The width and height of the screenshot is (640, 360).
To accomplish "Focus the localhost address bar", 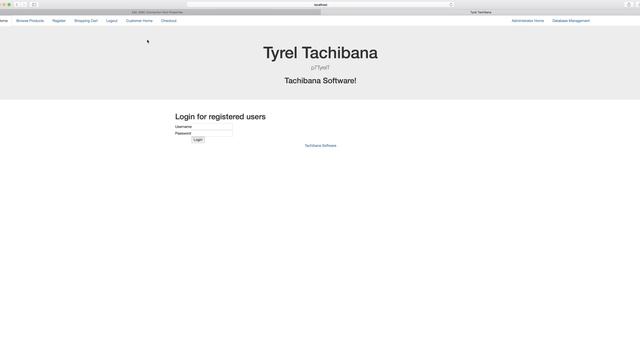I will coord(320,4).
